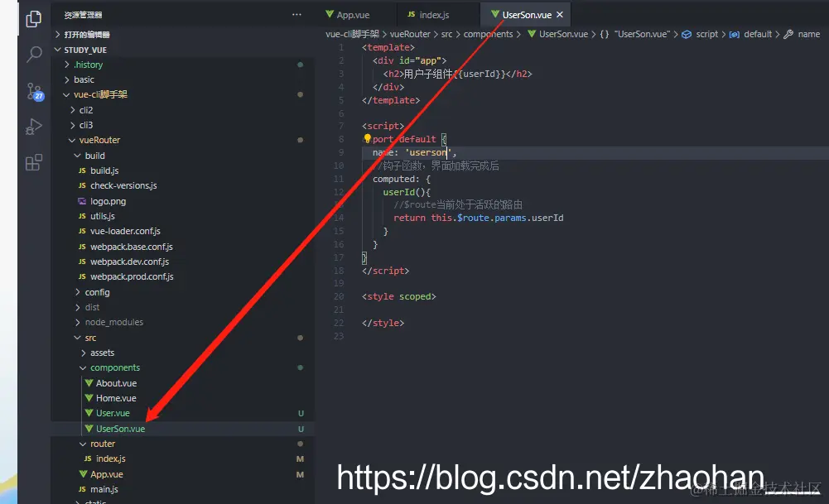Click the default breadcrumb symbol
Screen dimensions: 829x504
(750, 34)
